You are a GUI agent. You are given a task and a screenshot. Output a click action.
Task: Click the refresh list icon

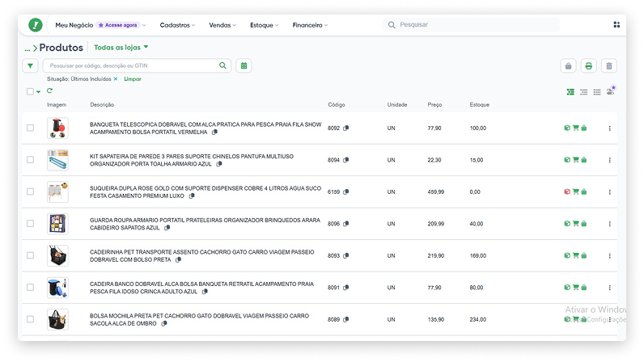pyautogui.click(x=49, y=91)
